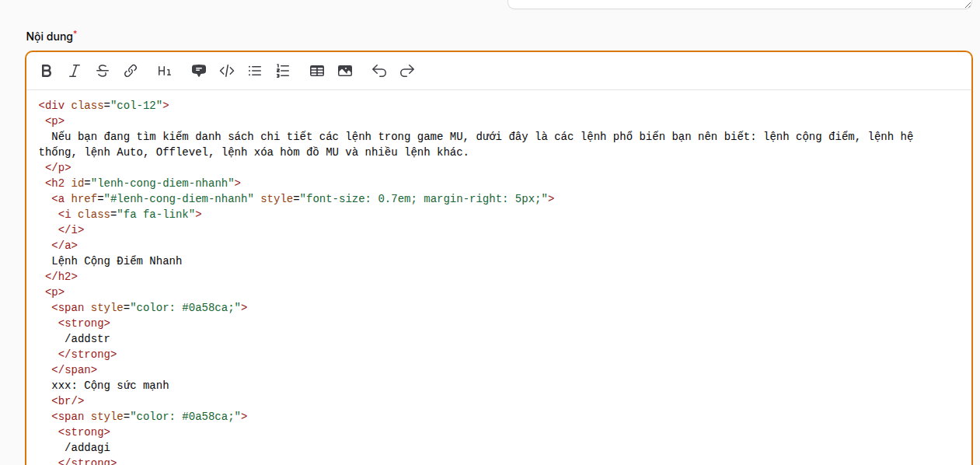Viewport: 980px width, 465px height.
Task: Redo the last edit
Action: (x=407, y=71)
